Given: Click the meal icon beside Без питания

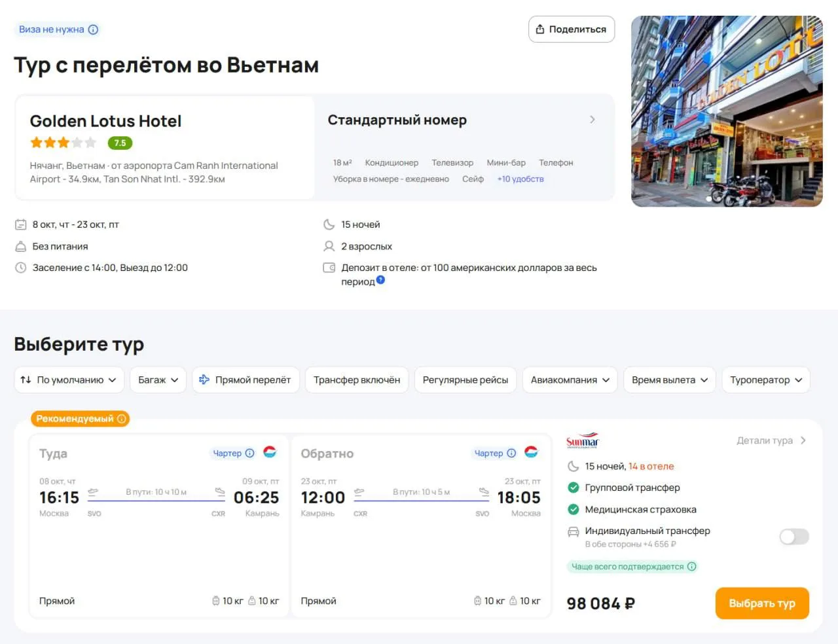Looking at the screenshot, I should click(x=21, y=246).
